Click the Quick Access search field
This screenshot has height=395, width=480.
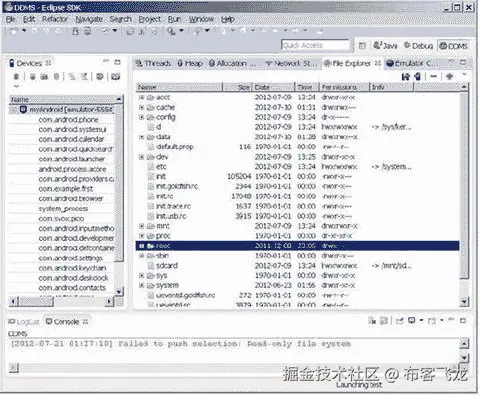(315, 45)
